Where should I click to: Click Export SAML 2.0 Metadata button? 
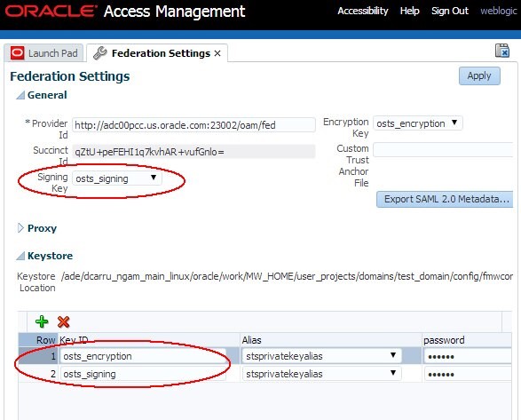(445, 199)
